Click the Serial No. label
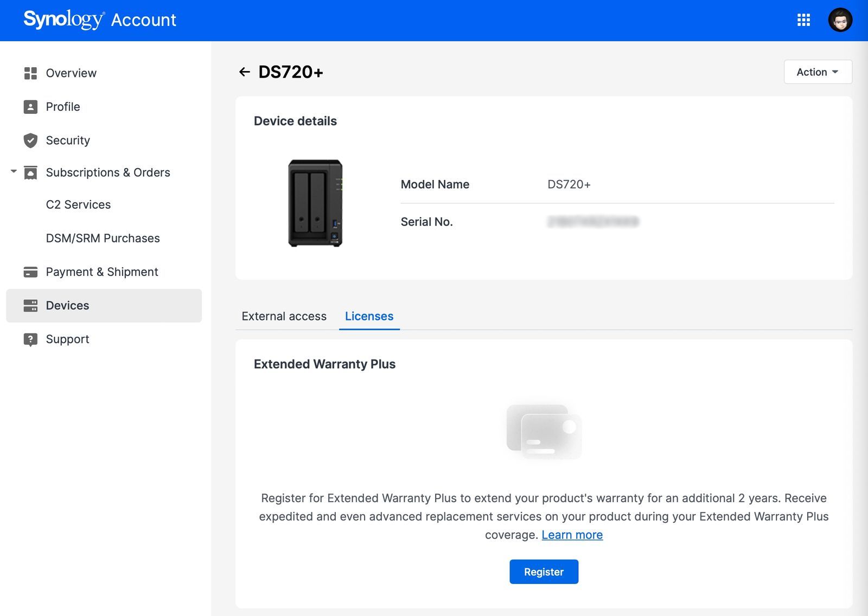 (426, 222)
